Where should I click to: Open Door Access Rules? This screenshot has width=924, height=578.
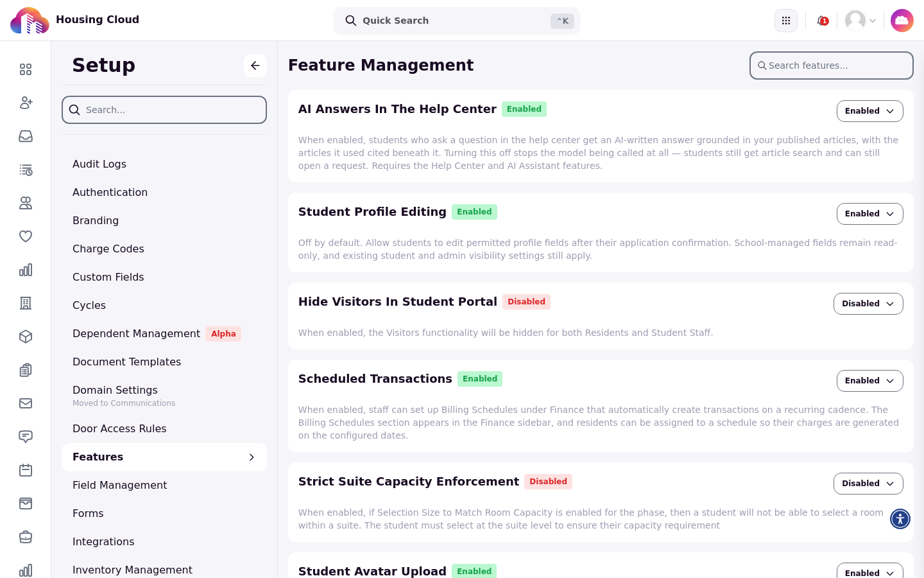click(x=119, y=429)
